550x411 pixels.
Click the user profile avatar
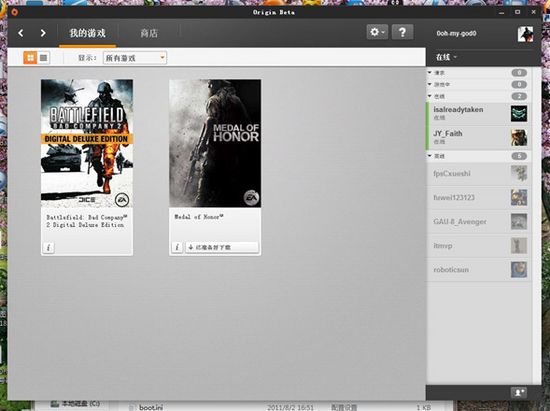click(x=525, y=34)
